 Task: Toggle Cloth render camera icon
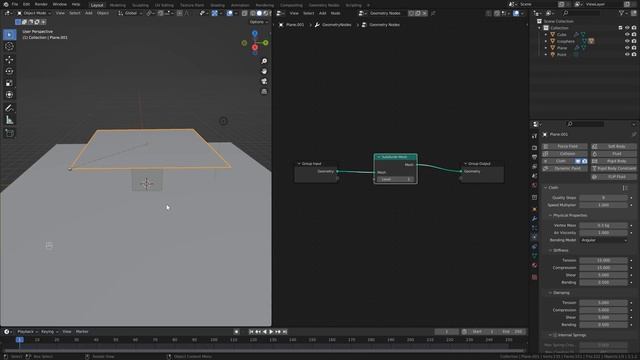pyautogui.click(x=584, y=161)
